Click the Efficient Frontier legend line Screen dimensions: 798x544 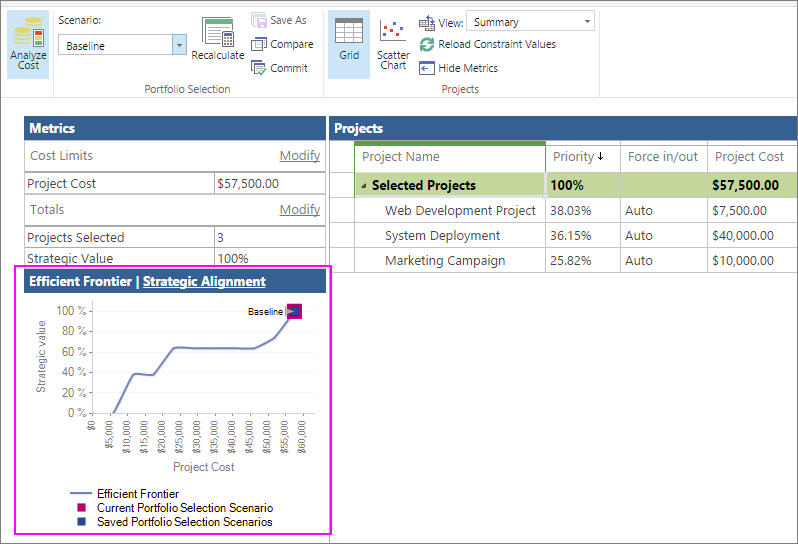80,494
